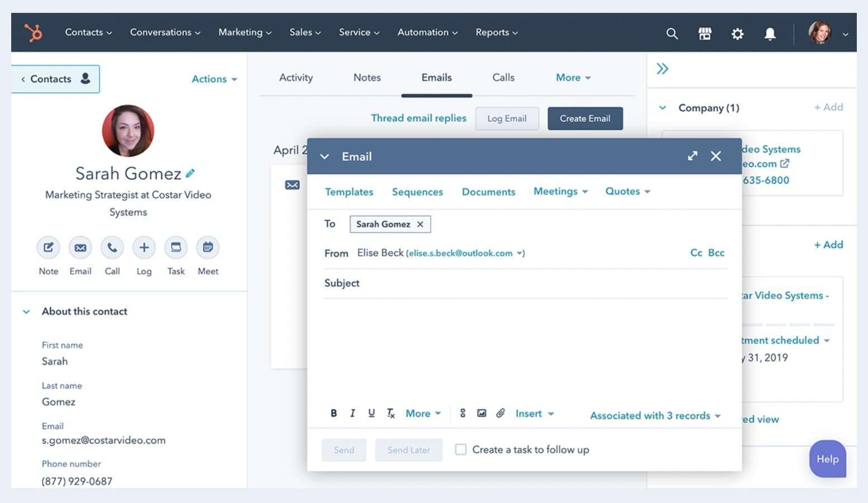Open HubSpot Marketplace from the top bar
The image size is (868, 503).
click(x=704, y=34)
